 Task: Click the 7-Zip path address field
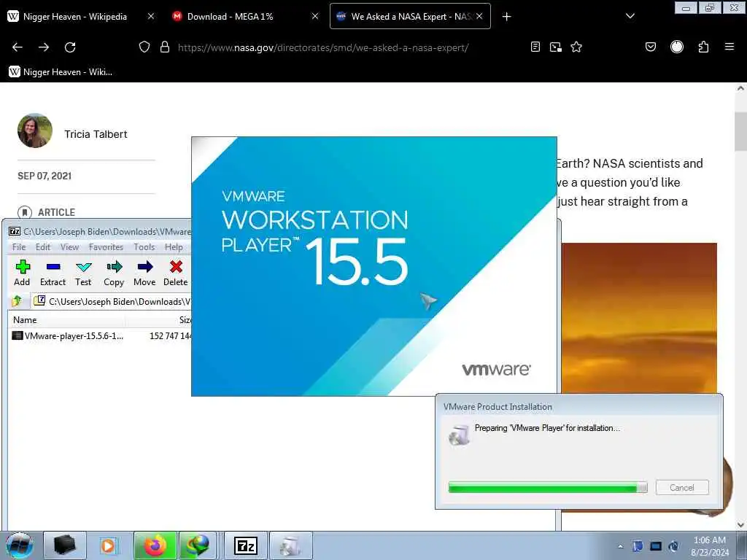[112, 301]
